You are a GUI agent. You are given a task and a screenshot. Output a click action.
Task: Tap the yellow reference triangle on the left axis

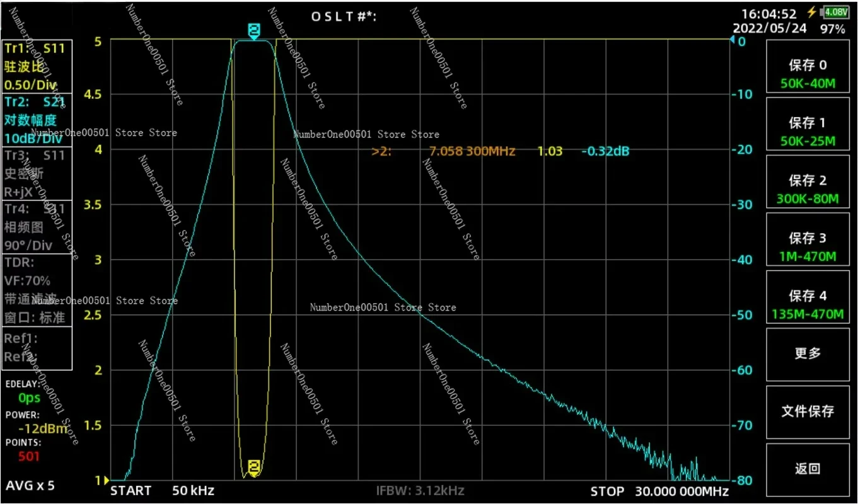tap(105, 480)
